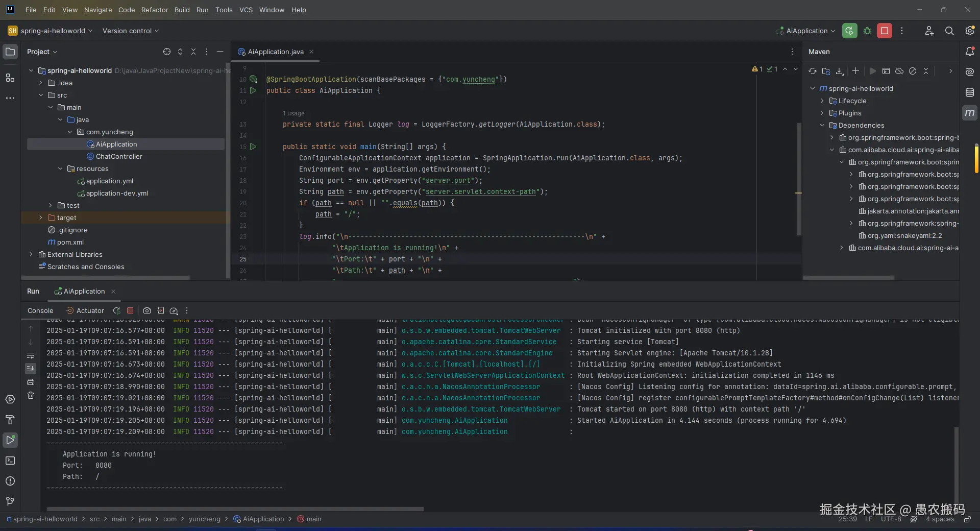This screenshot has height=531, width=980.
Task: Expand the target folder in Project tree
Action: [x=41, y=218]
